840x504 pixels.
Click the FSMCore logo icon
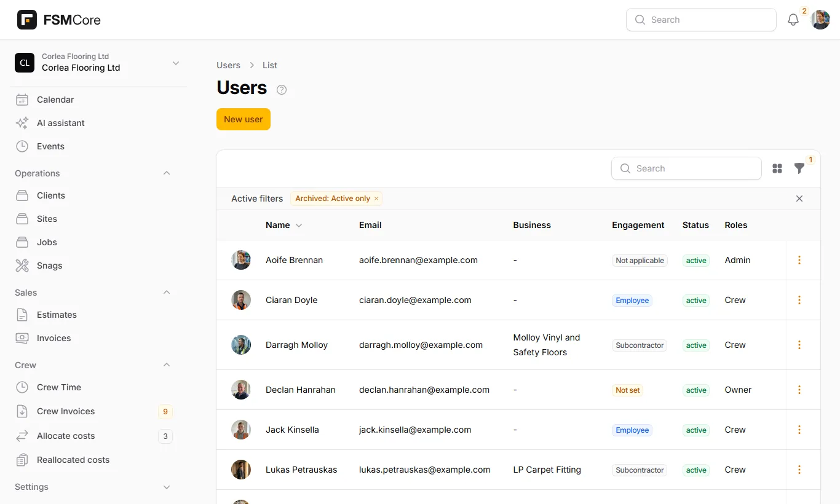27,20
